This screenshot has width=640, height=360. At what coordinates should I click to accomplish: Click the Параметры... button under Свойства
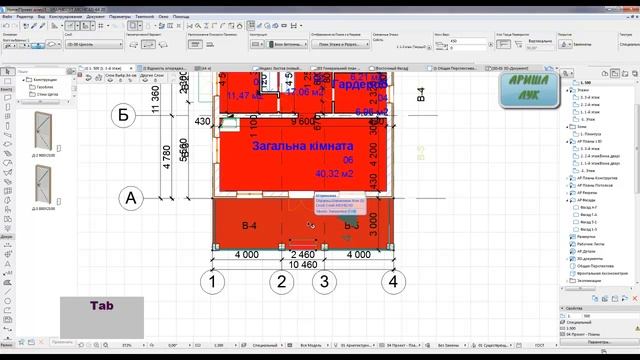coord(599,342)
